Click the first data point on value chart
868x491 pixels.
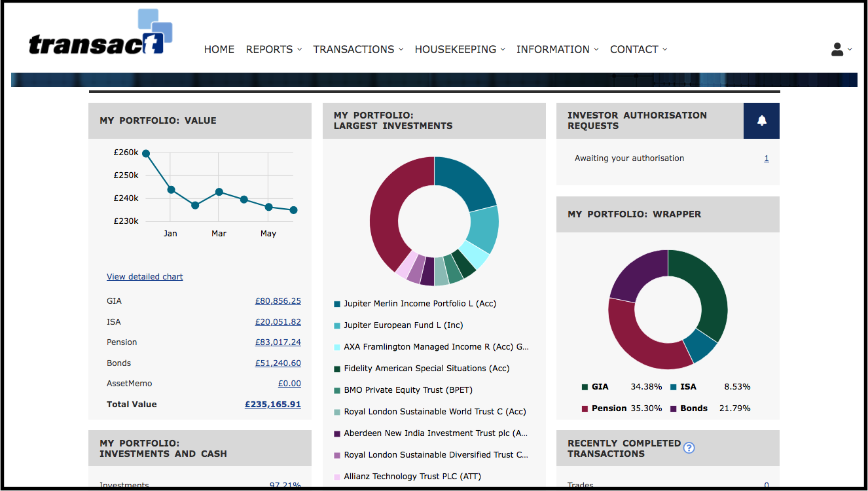pyautogui.click(x=146, y=154)
